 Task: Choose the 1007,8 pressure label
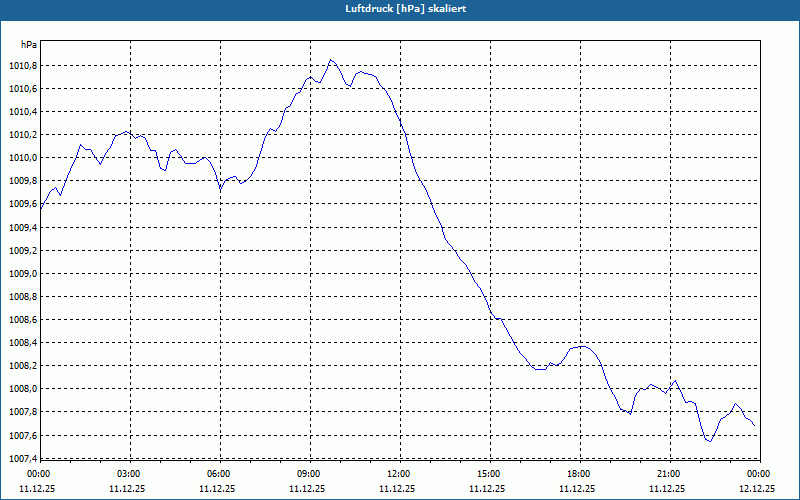23,412
